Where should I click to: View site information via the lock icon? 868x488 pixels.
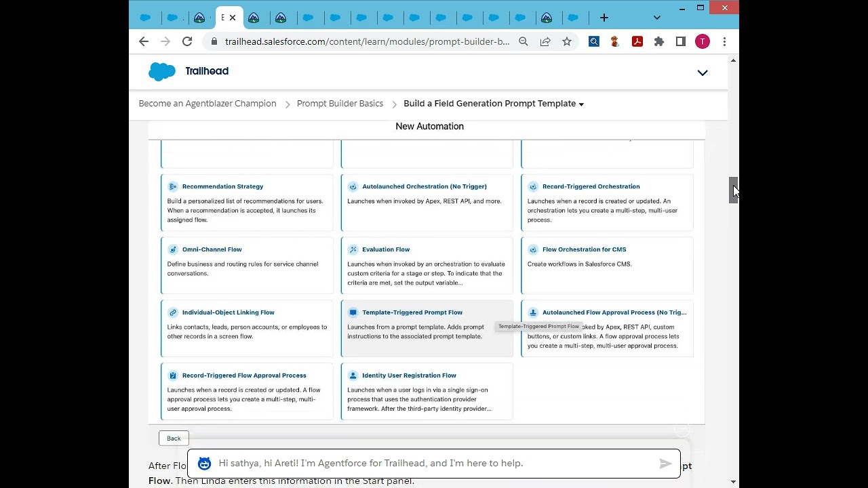(214, 41)
